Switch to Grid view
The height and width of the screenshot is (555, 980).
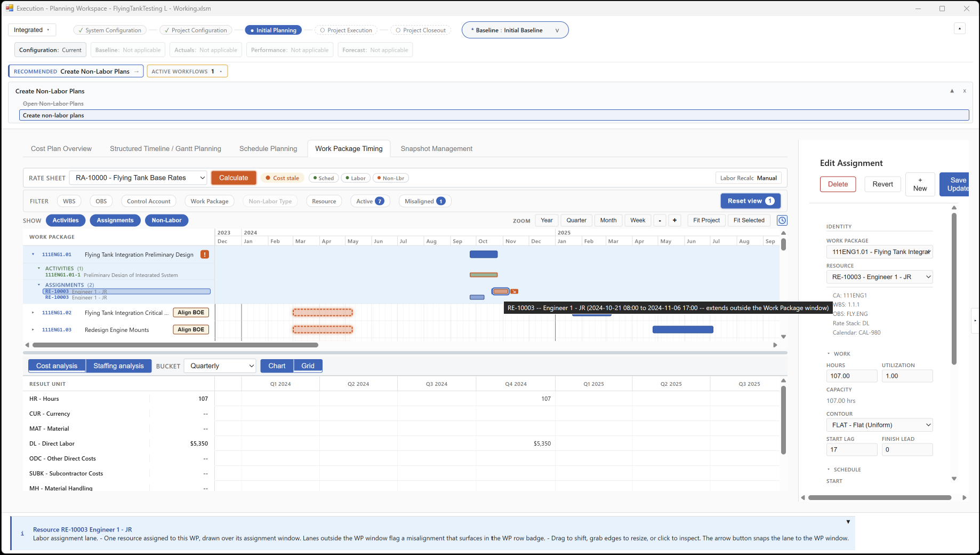[x=308, y=366]
